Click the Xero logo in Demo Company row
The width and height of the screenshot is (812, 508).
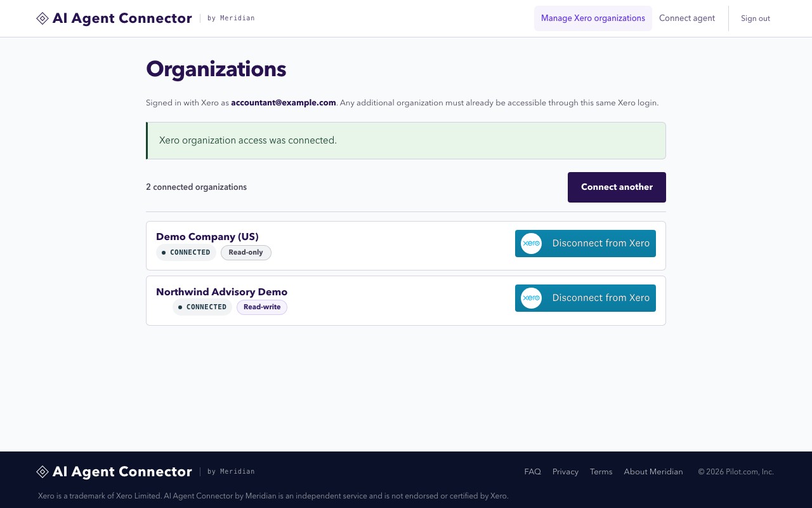[x=531, y=243]
